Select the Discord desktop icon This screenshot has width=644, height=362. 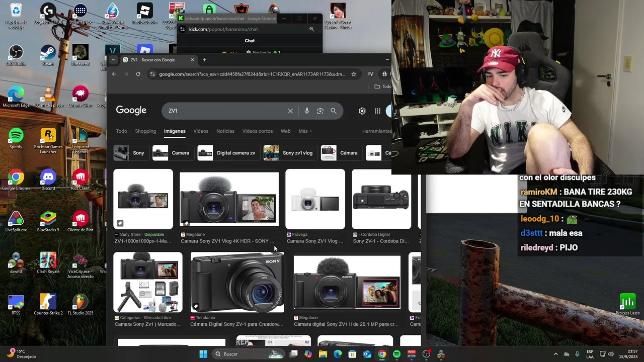coord(48,180)
